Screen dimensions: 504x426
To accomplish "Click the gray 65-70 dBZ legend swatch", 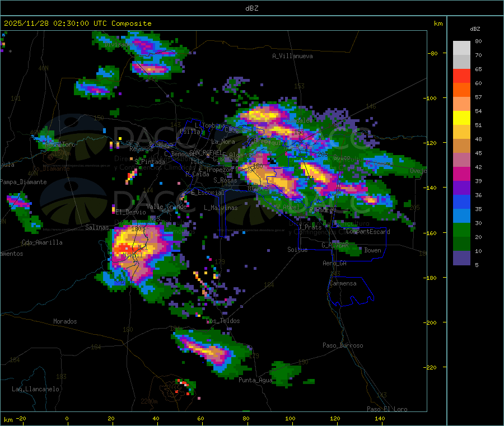I will pyautogui.click(x=461, y=62).
